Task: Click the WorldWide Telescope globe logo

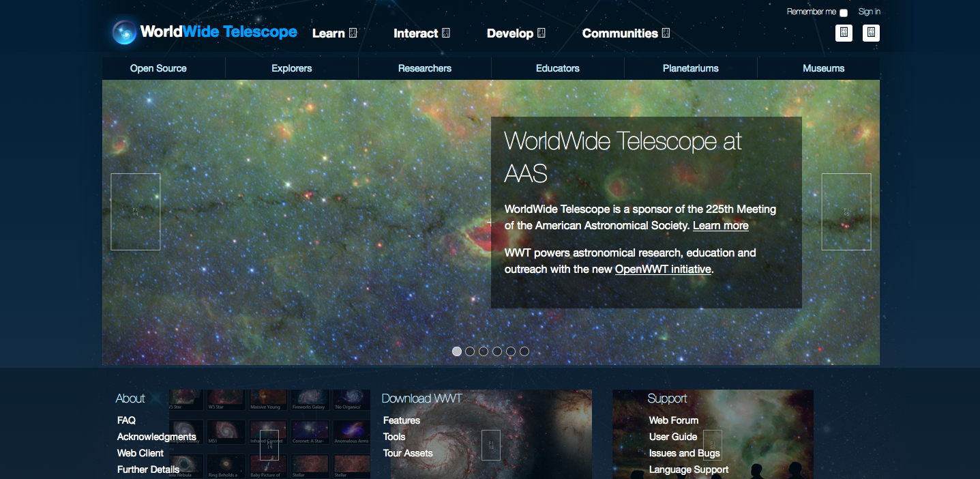Action: (x=123, y=31)
